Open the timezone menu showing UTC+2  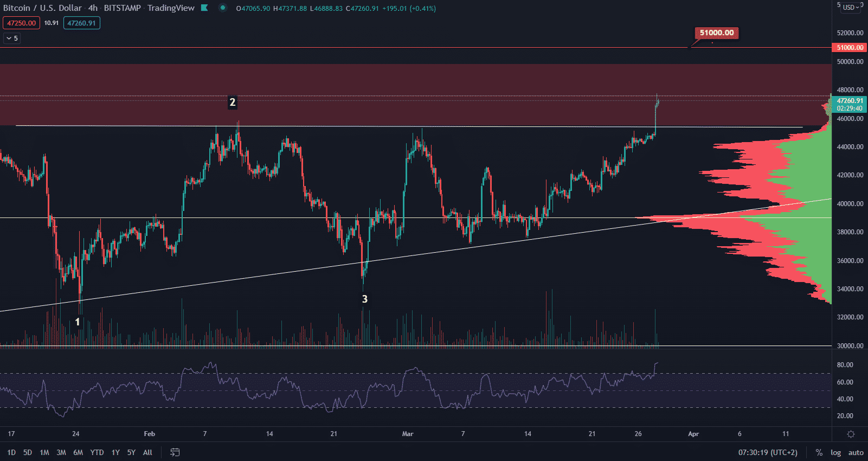click(768, 452)
